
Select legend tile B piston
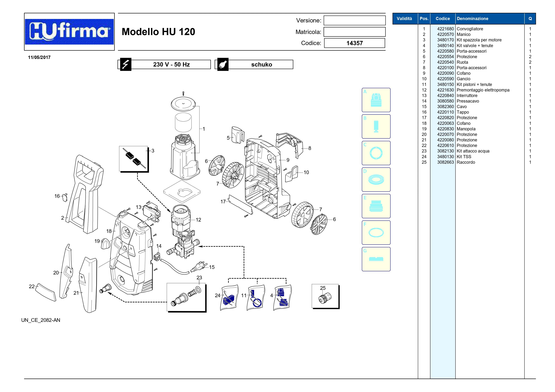coord(376,126)
